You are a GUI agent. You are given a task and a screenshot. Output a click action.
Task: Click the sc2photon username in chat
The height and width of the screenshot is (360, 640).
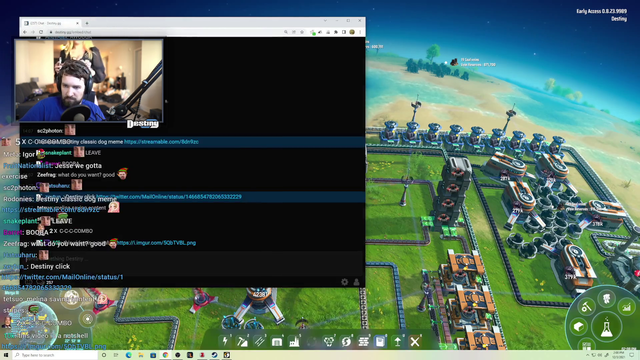[50, 131]
